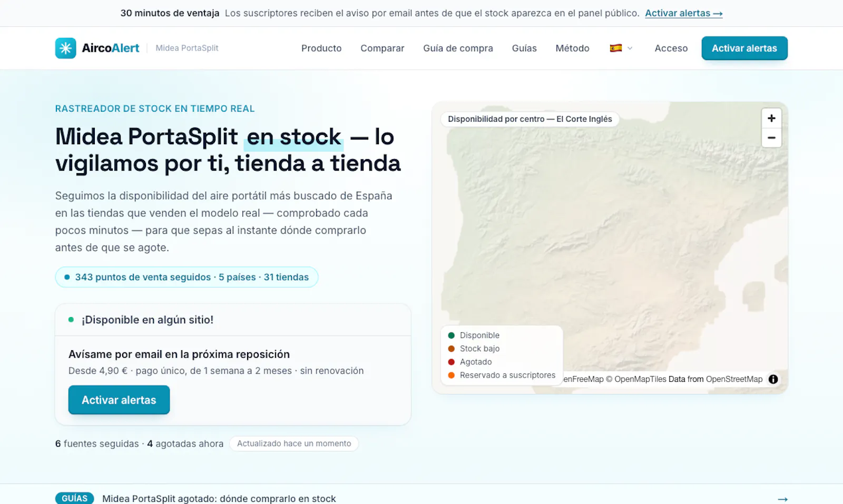Open the Guías menu item

click(524, 48)
